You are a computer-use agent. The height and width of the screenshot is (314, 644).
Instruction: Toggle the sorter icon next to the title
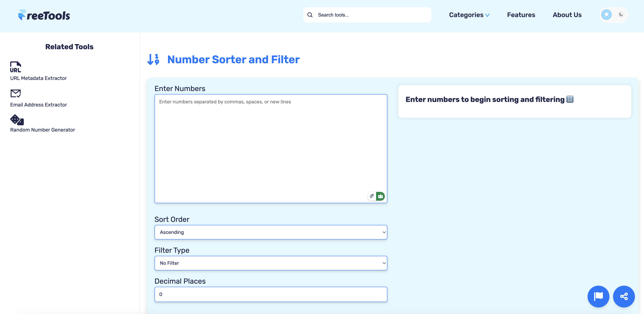[x=153, y=59]
